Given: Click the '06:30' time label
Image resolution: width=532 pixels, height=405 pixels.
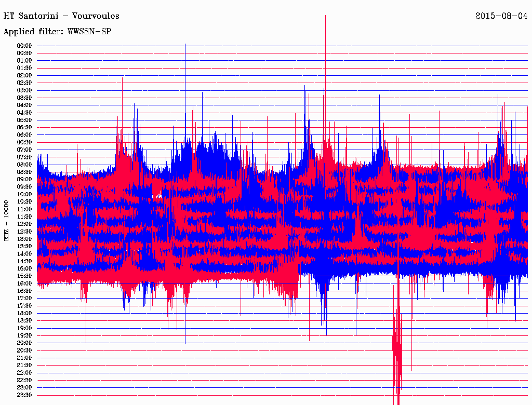Looking at the screenshot, I should [24, 142].
